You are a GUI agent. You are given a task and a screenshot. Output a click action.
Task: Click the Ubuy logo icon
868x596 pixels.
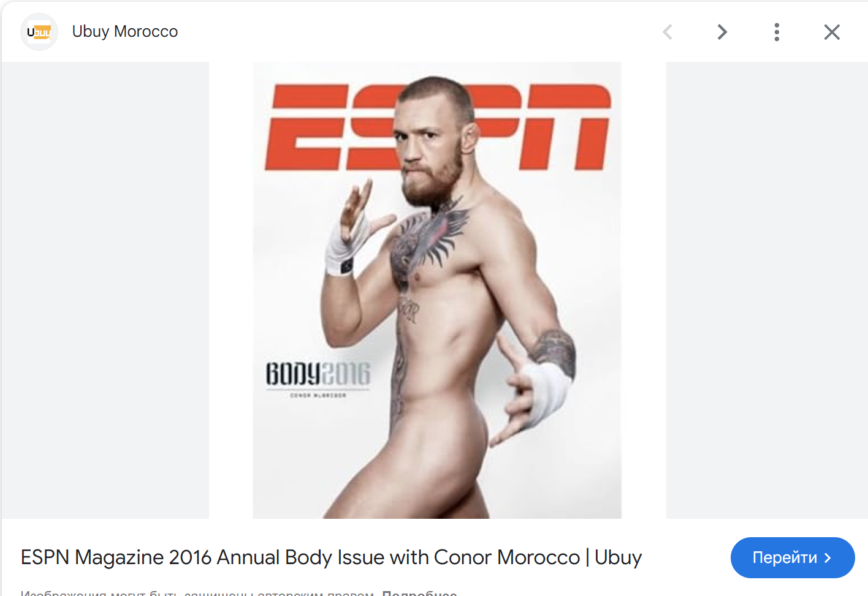click(x=39, y=32)
